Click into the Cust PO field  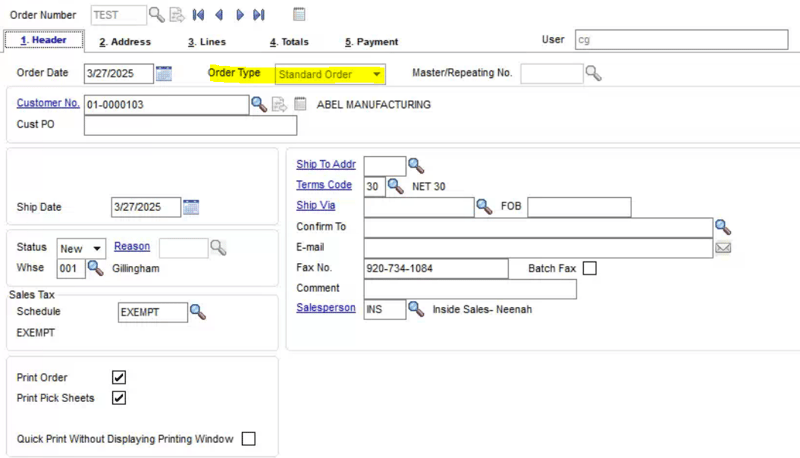[x=190, y=125]
